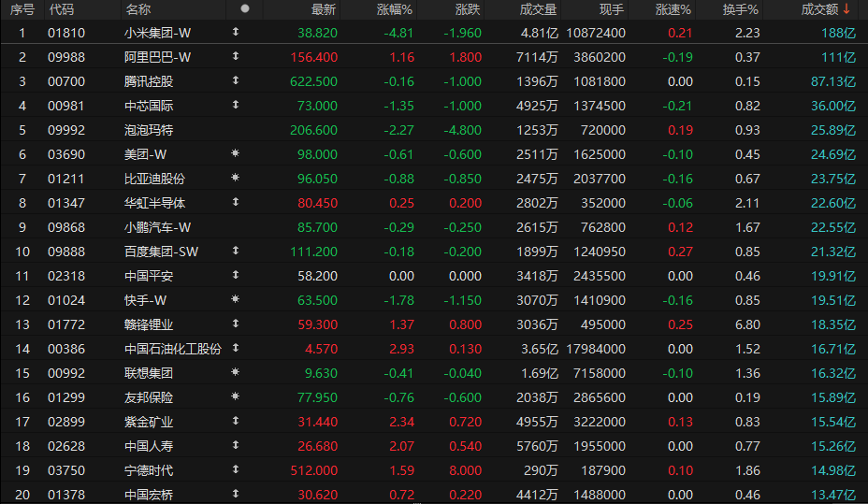The image size is (868, 504).
Task: Click the marker icon beside 阿里巴巴-W
Action: click(236, 56)
